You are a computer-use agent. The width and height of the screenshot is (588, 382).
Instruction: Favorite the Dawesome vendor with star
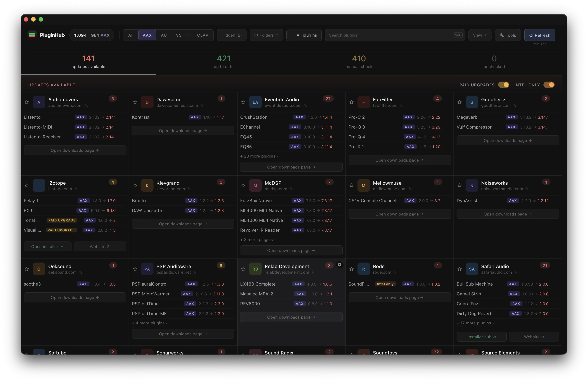coord(135,102)
